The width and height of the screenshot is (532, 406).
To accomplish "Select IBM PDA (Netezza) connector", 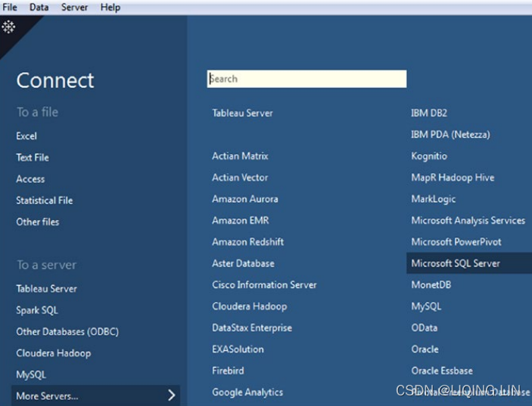I will [x=450, y=135].
